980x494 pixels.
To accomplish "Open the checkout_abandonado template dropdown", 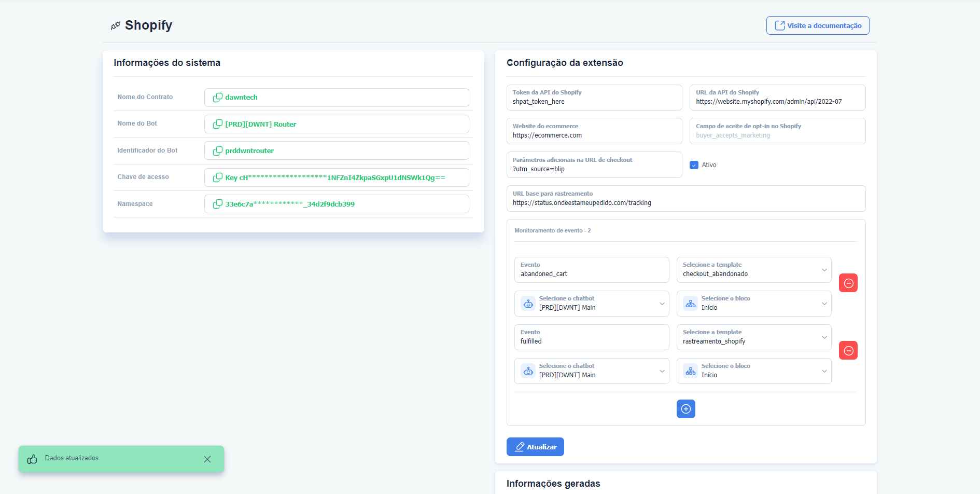I will (754, 270).
